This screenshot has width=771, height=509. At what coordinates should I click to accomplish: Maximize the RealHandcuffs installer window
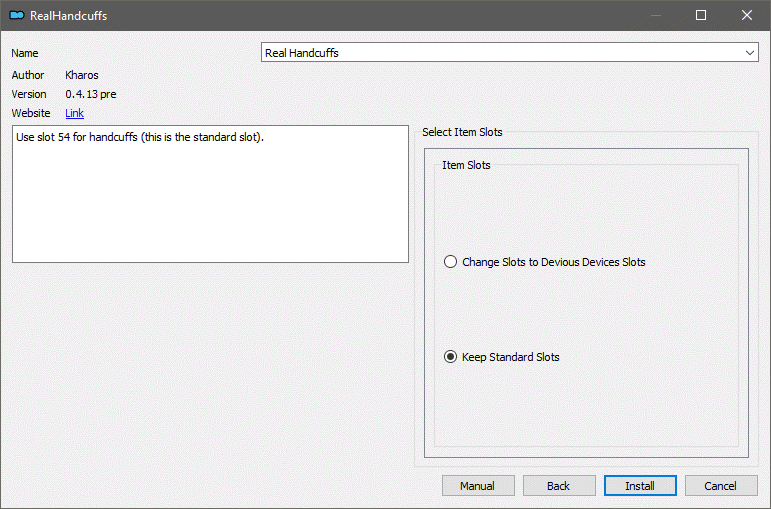(701, 15)
